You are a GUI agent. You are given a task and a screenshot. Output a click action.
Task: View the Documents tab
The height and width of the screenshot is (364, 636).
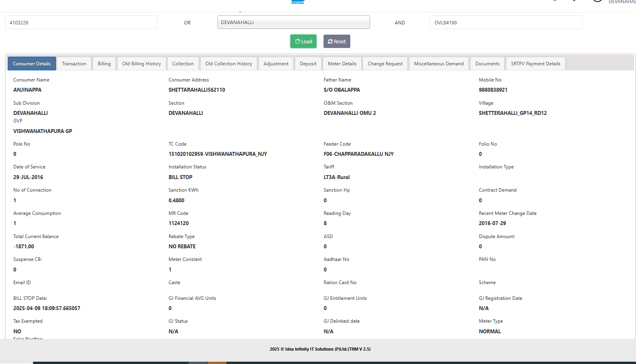click(487, 64)
